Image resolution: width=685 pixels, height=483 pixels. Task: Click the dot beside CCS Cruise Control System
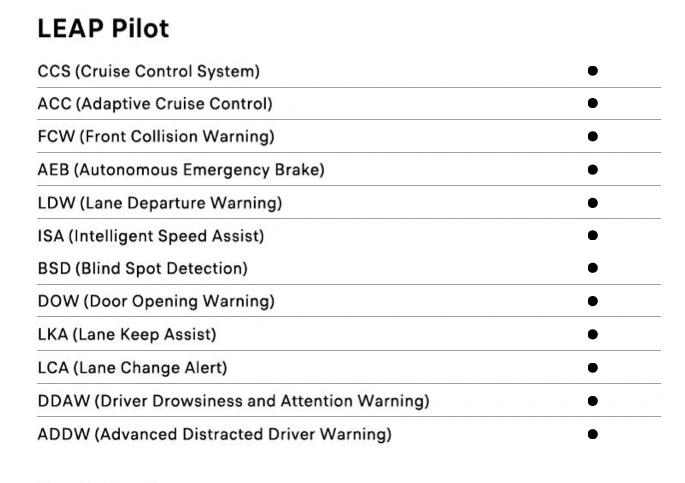(592, 71)
